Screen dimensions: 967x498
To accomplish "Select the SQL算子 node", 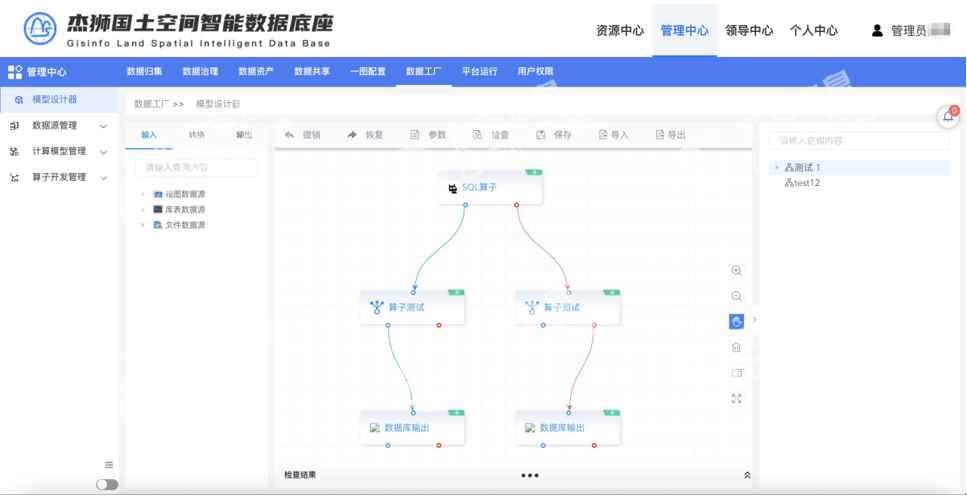I will (x=490, y=187).
